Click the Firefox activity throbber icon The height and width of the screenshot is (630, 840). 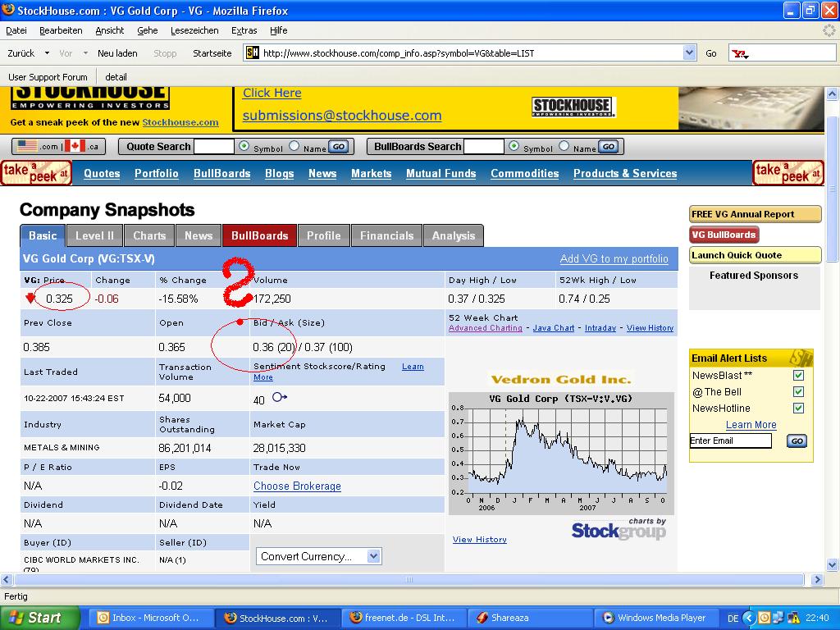829,30
